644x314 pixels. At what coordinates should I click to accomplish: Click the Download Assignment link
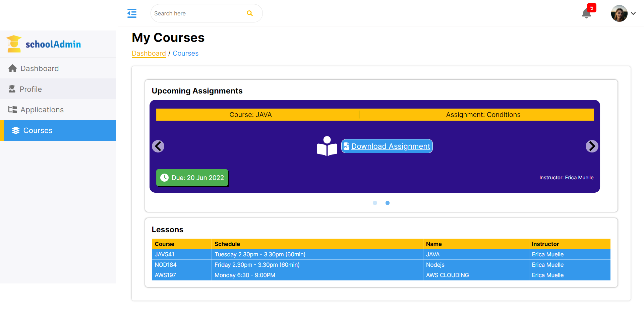(x=391, y=146)
